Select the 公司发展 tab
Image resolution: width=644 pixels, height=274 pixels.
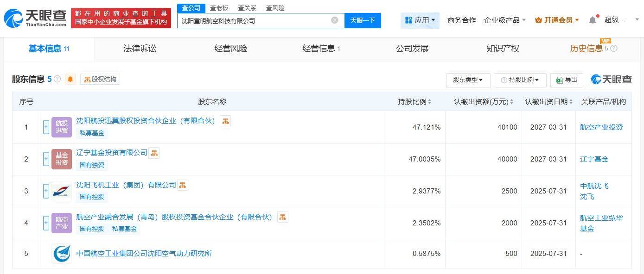pyautogui.click(x=412, y=49)
